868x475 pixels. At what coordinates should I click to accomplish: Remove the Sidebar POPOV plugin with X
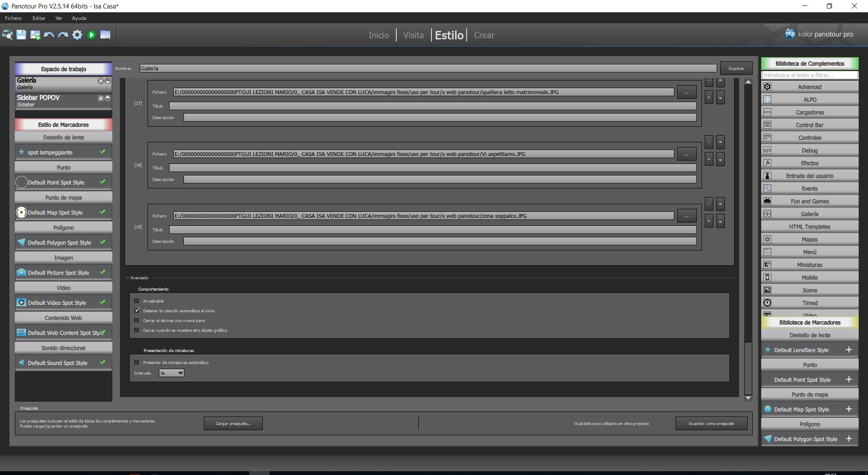(x=100, y=98)
